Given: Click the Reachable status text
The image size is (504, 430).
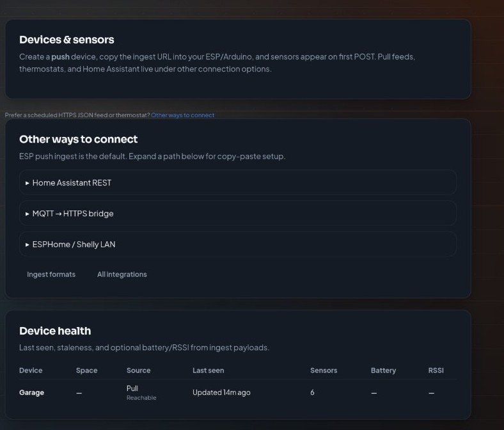Looking at the screenshot, I should [x=141, y=398].
